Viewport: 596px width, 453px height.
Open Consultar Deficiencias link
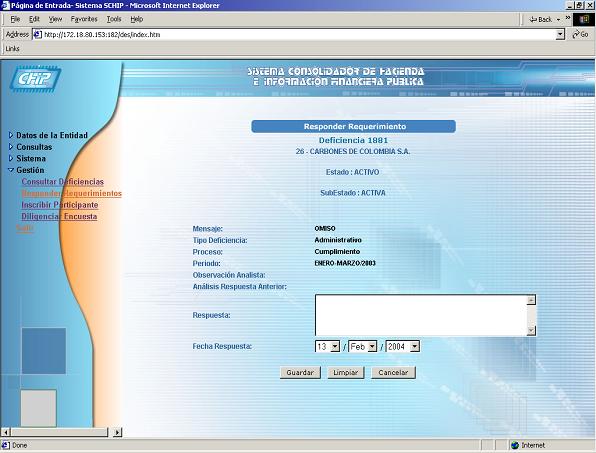click(63, 182)
